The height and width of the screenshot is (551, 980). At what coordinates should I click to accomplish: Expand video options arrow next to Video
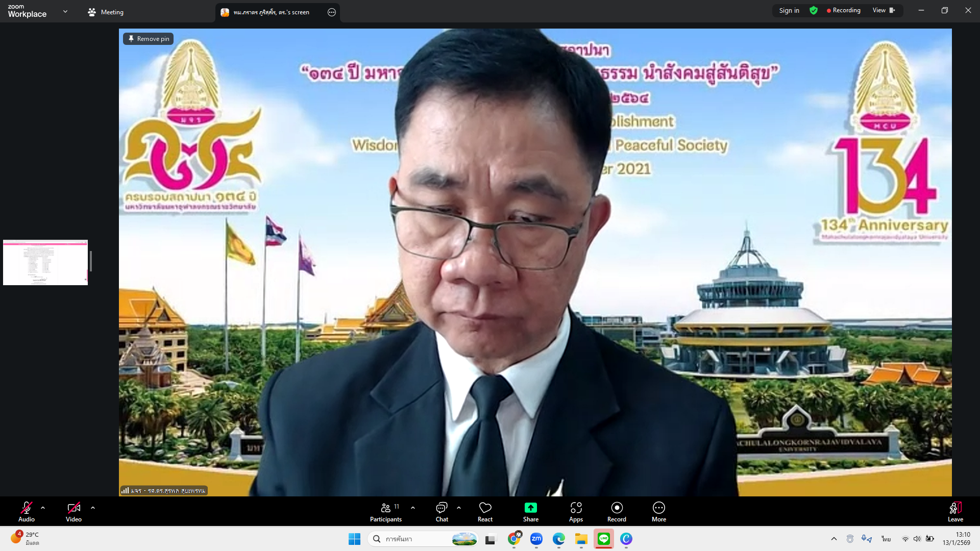93,508
